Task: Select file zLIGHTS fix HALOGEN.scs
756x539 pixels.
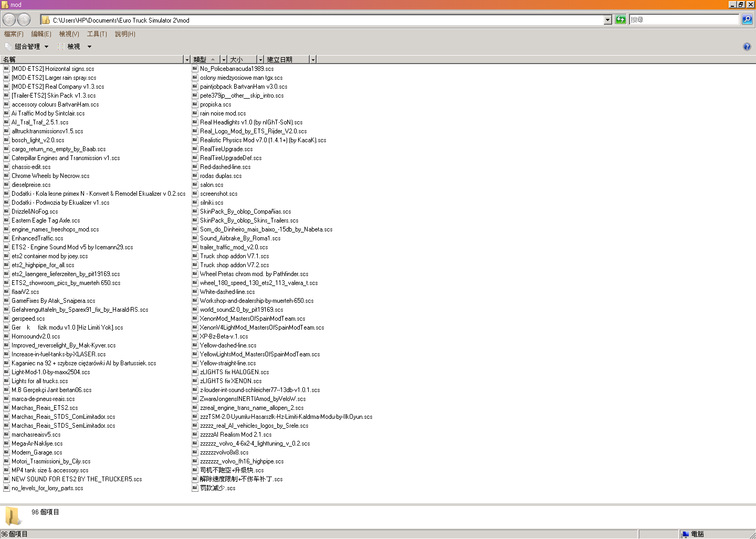Action: click(235, 372)
